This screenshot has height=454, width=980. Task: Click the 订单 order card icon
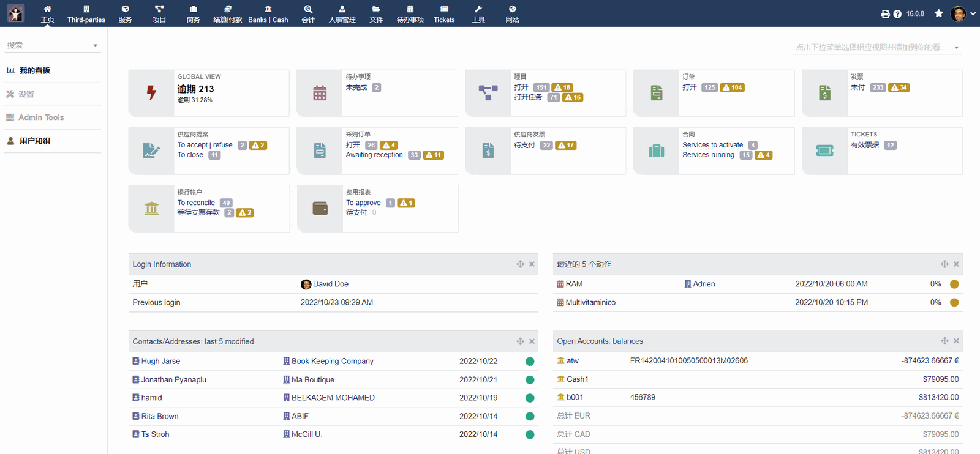point(657,93)
